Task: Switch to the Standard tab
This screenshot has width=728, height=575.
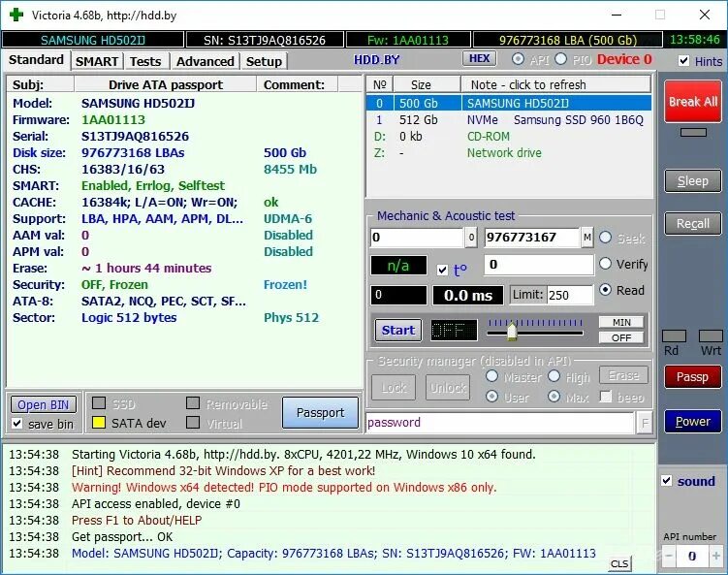Action: (36, 60)
